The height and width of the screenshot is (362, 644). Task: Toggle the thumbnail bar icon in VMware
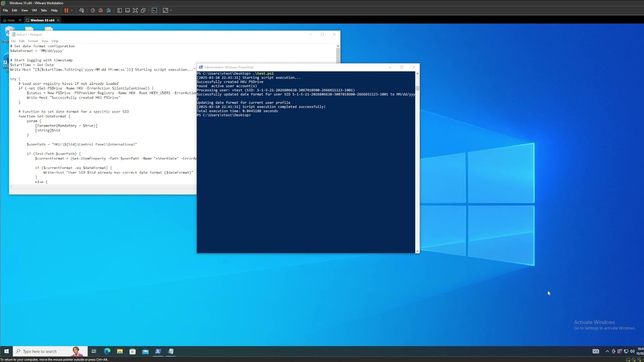(127, 10)
